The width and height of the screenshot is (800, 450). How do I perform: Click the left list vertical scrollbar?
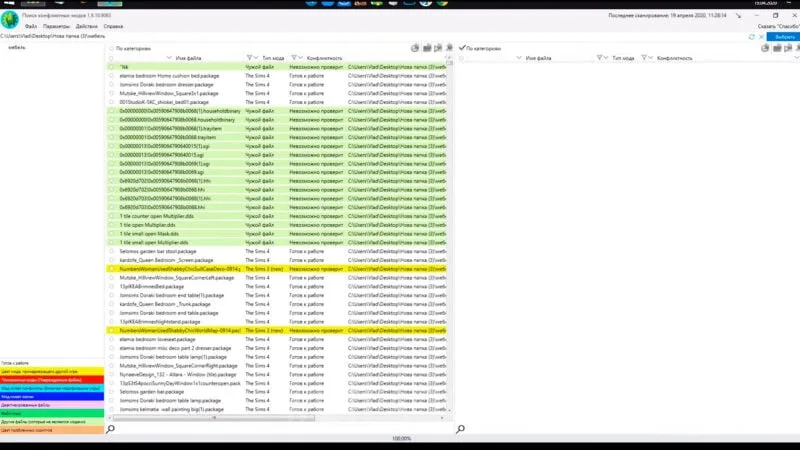[x=449, y=235]
